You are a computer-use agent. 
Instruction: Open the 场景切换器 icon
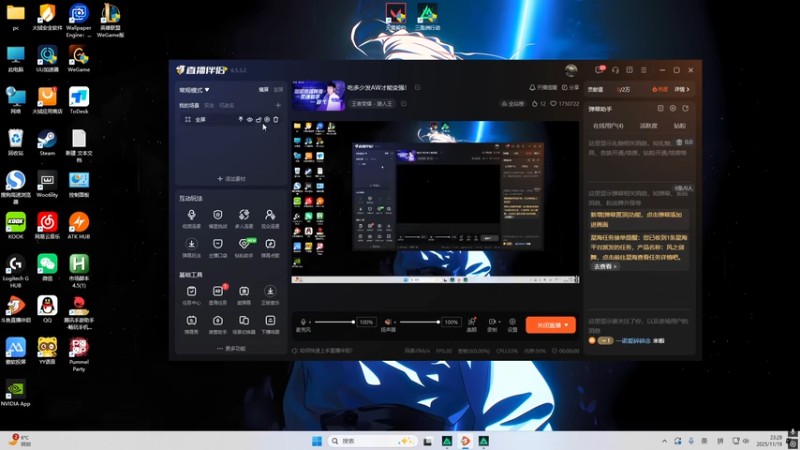244,320
